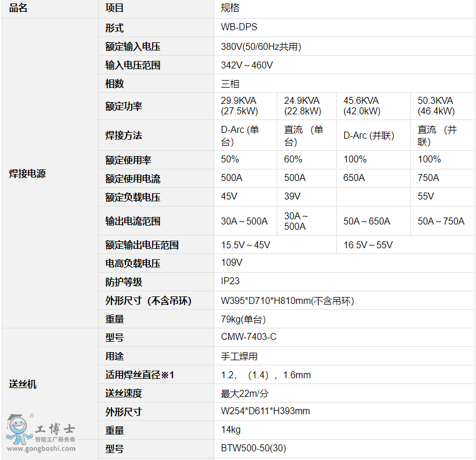The height and width of the screenshot is (460, 476).
Task: Click the W395*D710*H810mm dimensions value
Action: pyautogui.click(x=287, y=300)
